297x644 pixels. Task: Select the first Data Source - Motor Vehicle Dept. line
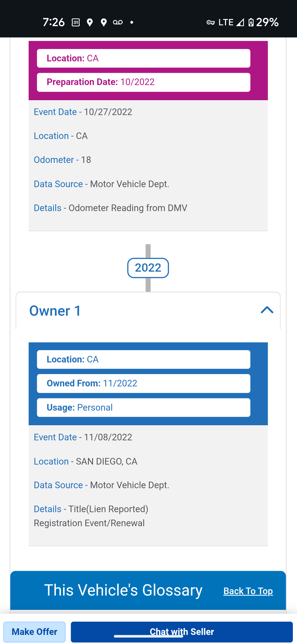101,184
